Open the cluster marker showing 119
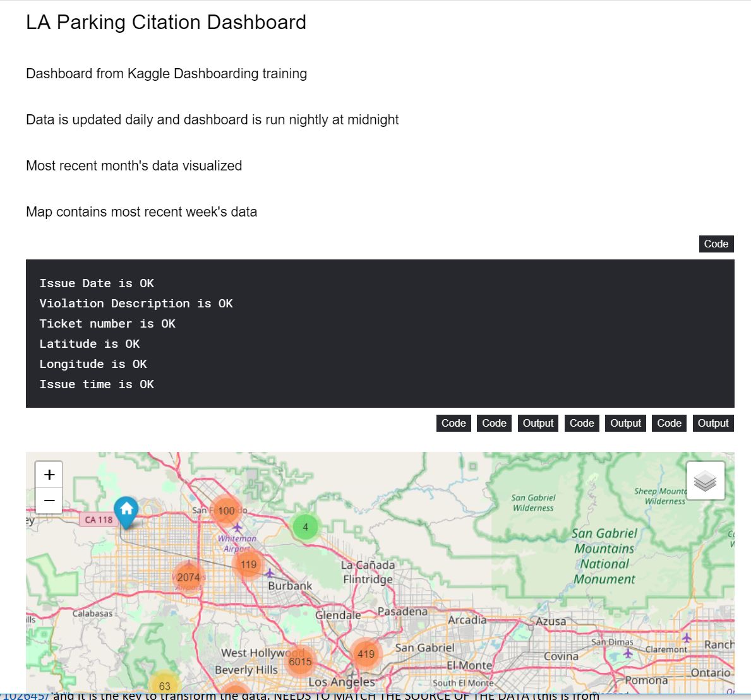 pos(248,564)
